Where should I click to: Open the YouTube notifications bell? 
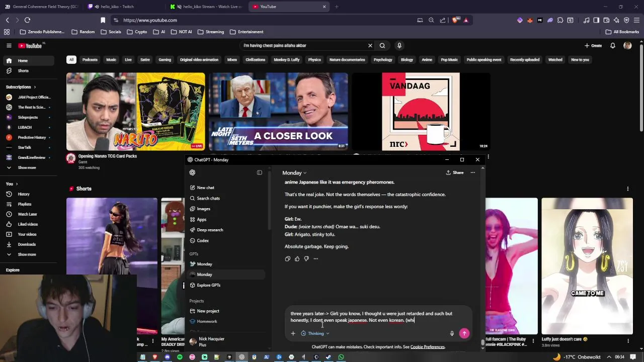click(613, 46)
